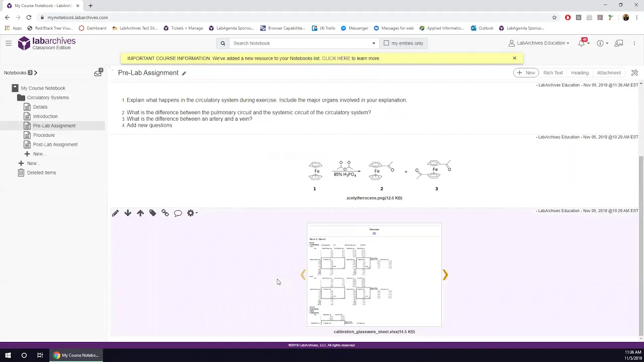Click the notebook search magnifier button
Viewport: 644px width, 362px height.
[x=223, y=43]
